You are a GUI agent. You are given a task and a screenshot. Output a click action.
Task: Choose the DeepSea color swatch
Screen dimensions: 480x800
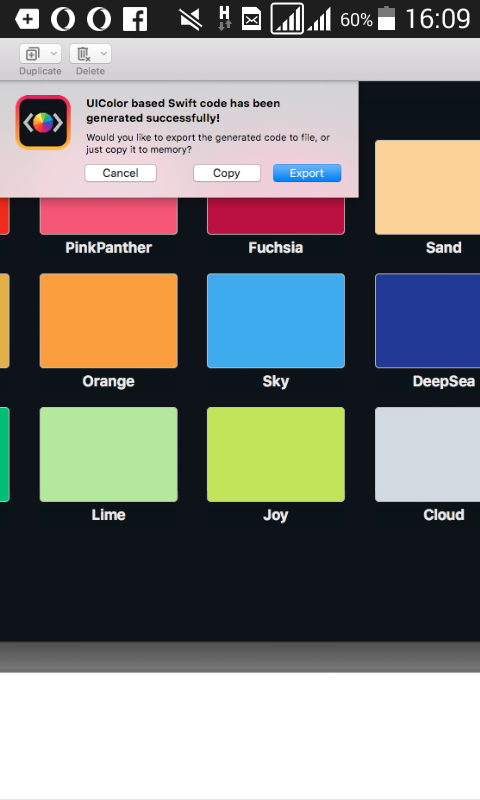(427, 320)
